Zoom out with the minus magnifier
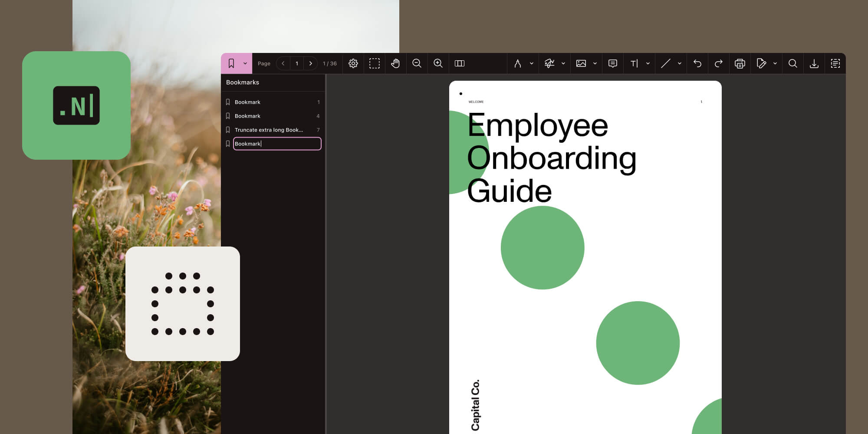 point(417,63)
